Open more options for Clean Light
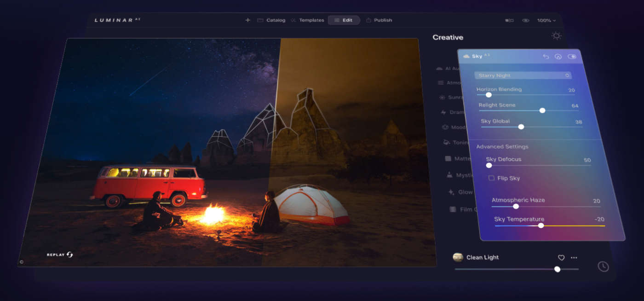This screenshot has height=301, width=644. pos(574,258)
